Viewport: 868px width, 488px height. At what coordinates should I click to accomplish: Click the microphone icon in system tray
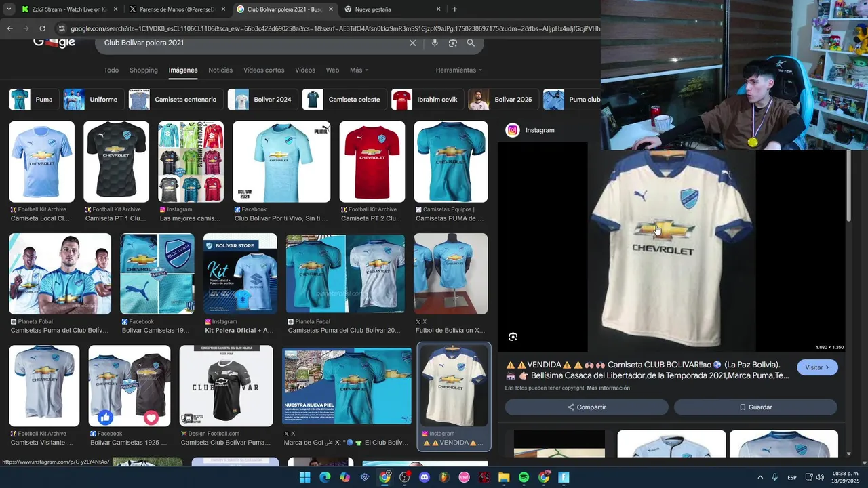point(774,477)
